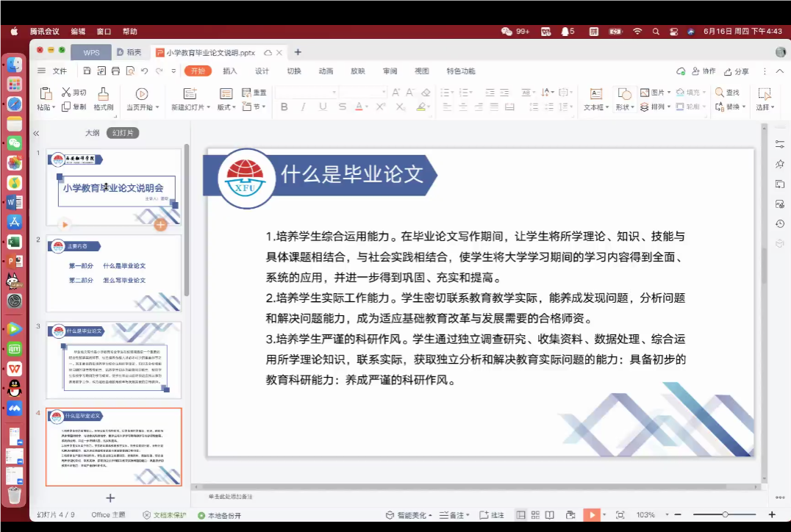791x532 pixels.
Task: Toggle underline formatting
Action: click(322, 107)
